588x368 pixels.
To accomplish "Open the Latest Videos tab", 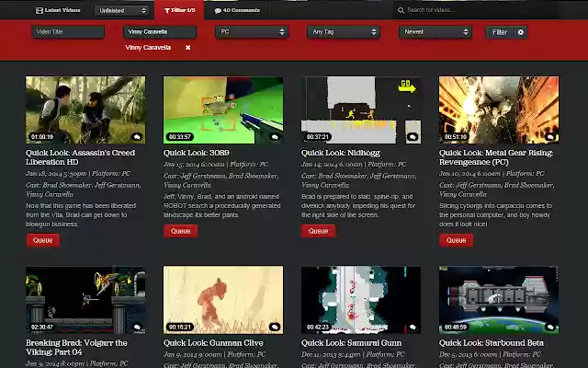I will [x=58, y=10].
